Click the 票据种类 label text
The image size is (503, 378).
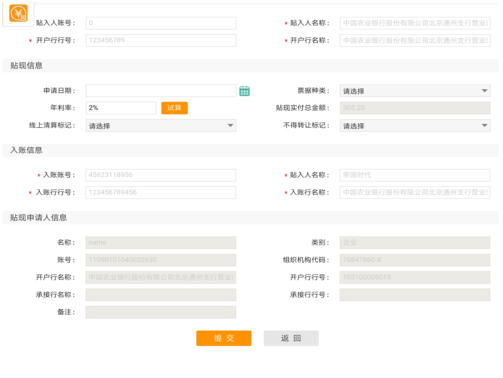click(313, 91)
